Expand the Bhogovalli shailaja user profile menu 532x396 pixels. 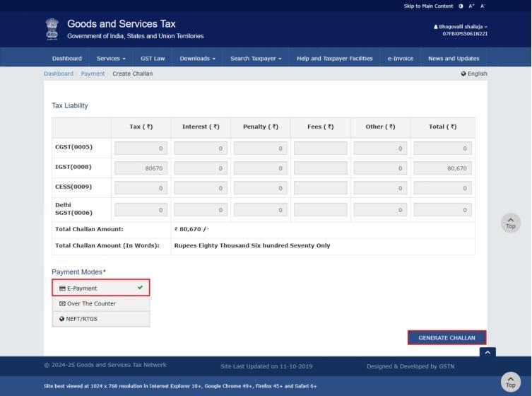click(461, 26)
